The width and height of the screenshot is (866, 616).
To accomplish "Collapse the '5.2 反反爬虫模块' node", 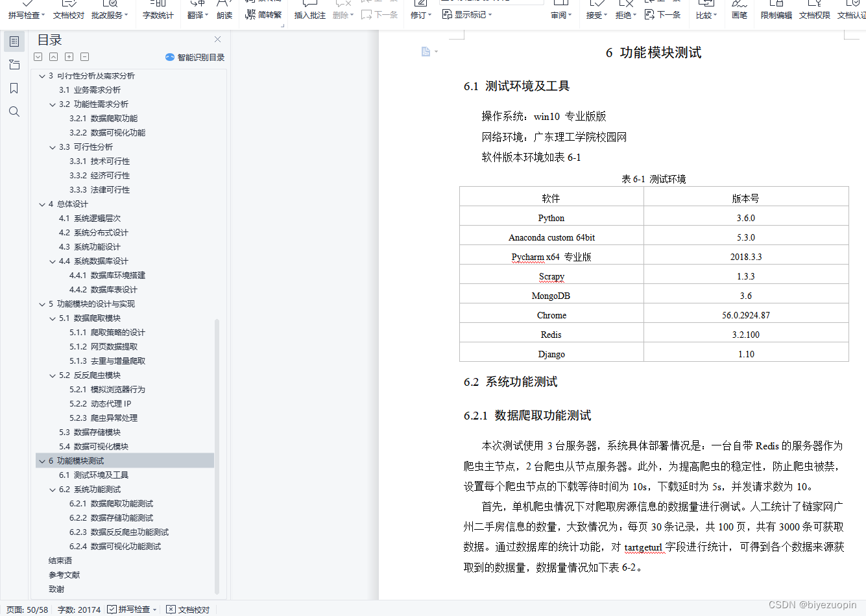I will coord(53,375).
